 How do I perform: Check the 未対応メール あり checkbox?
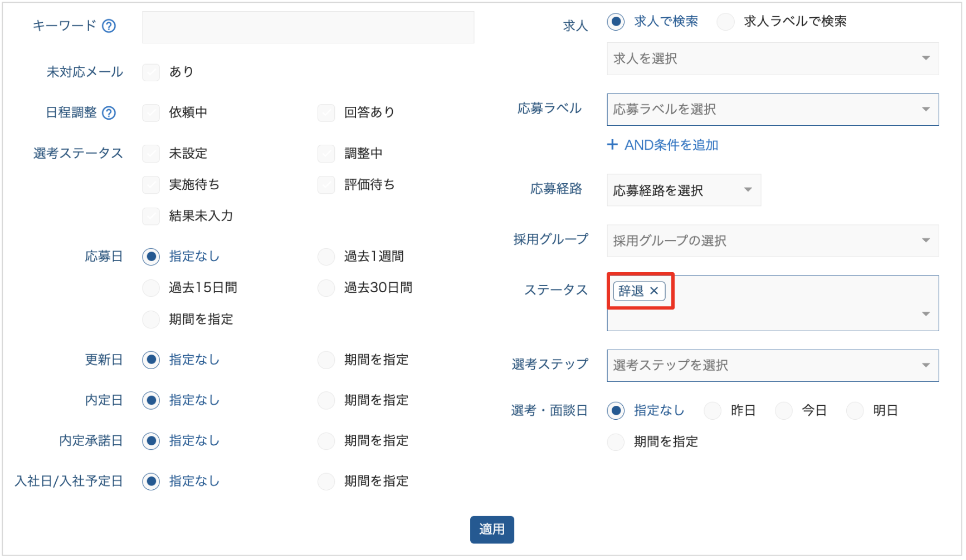(x=151, y=72)
